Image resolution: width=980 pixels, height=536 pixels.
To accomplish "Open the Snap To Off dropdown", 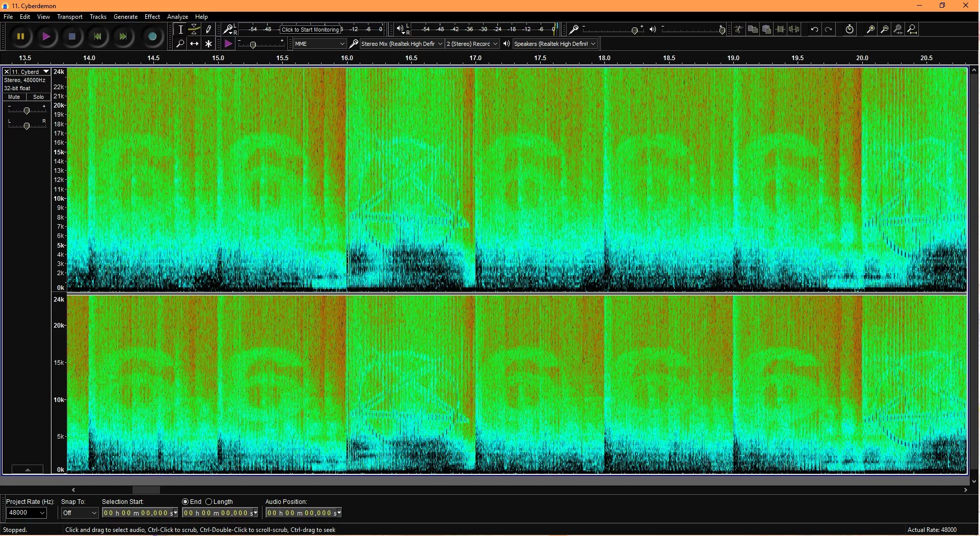I will pos(80,513).
